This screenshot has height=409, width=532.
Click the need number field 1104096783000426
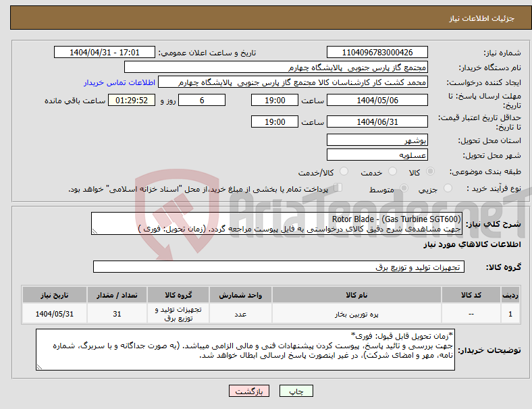tap(377, 52)
